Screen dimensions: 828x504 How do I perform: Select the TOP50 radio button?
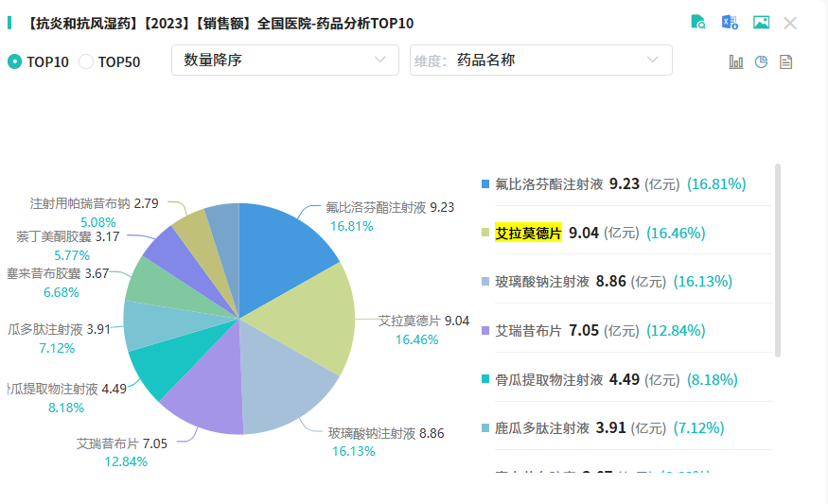click(86, 61)
